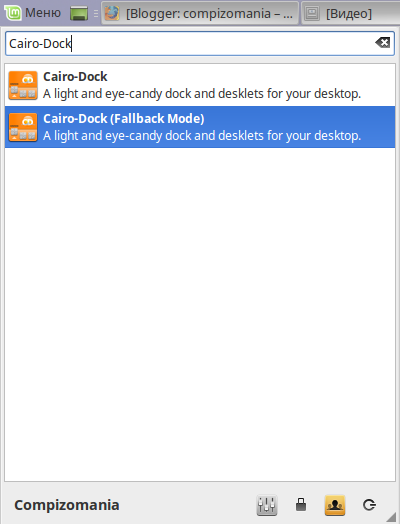400x524 pixels.
Task: Click the window icon beside Видео
Action: point(312,13)
